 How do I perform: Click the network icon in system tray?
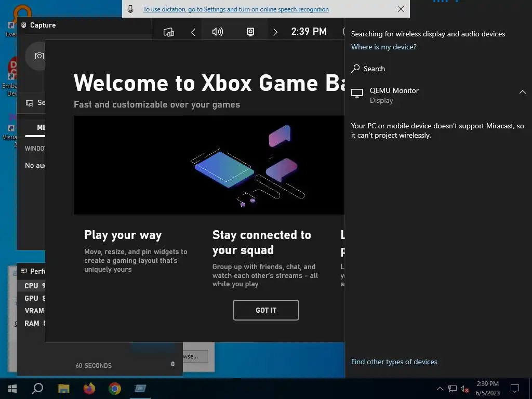coord(453,389)
